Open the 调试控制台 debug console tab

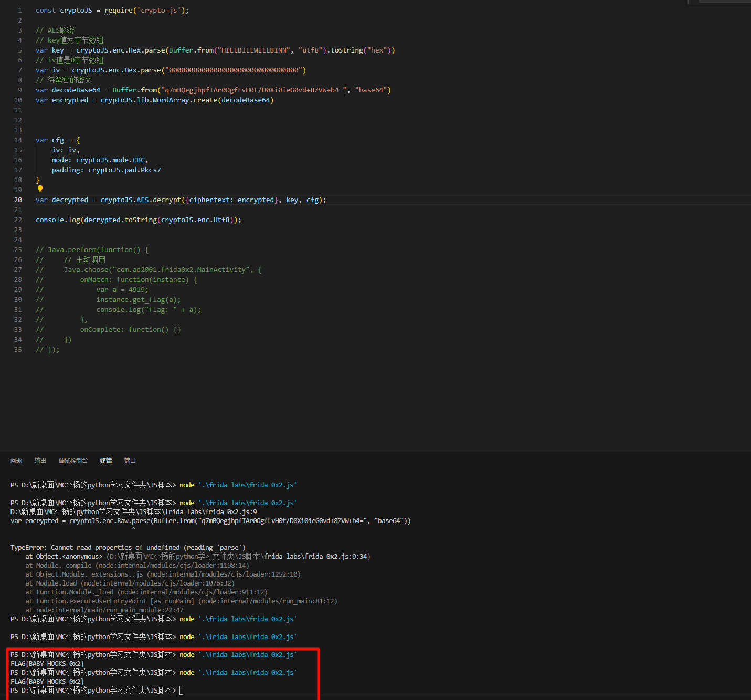click(73, 461)
